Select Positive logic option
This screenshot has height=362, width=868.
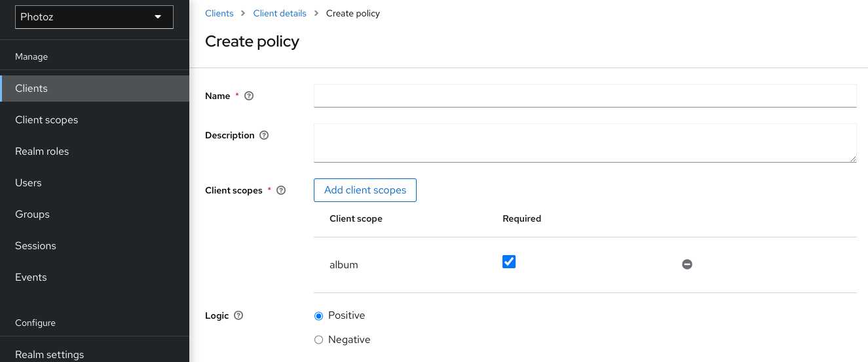tap(319, 316)
